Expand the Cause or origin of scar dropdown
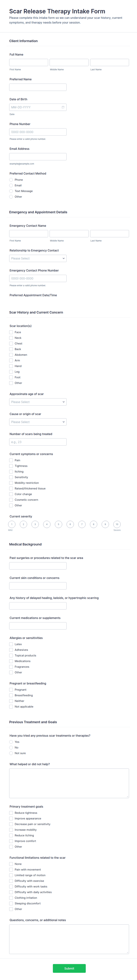137x980 pixels. coord(38,422)
